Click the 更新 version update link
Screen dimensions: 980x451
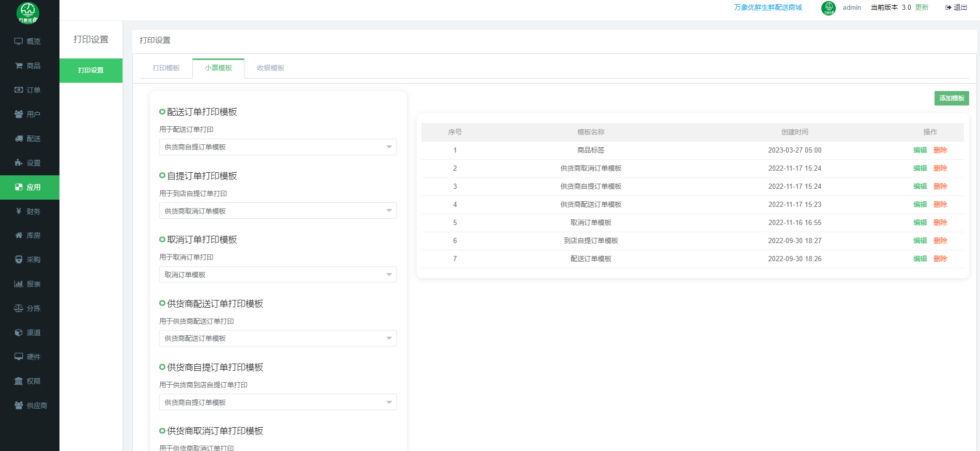pos(922,8)
